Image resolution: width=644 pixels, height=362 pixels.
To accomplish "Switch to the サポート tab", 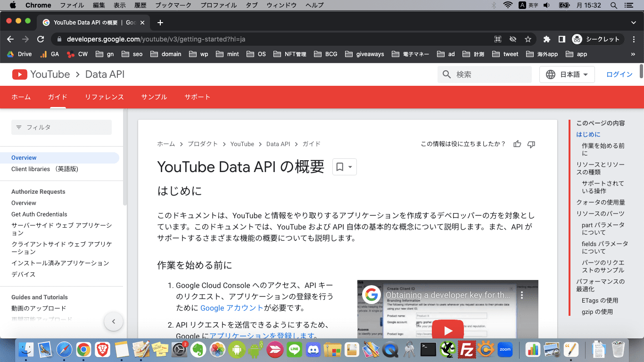I will [198, 97].
